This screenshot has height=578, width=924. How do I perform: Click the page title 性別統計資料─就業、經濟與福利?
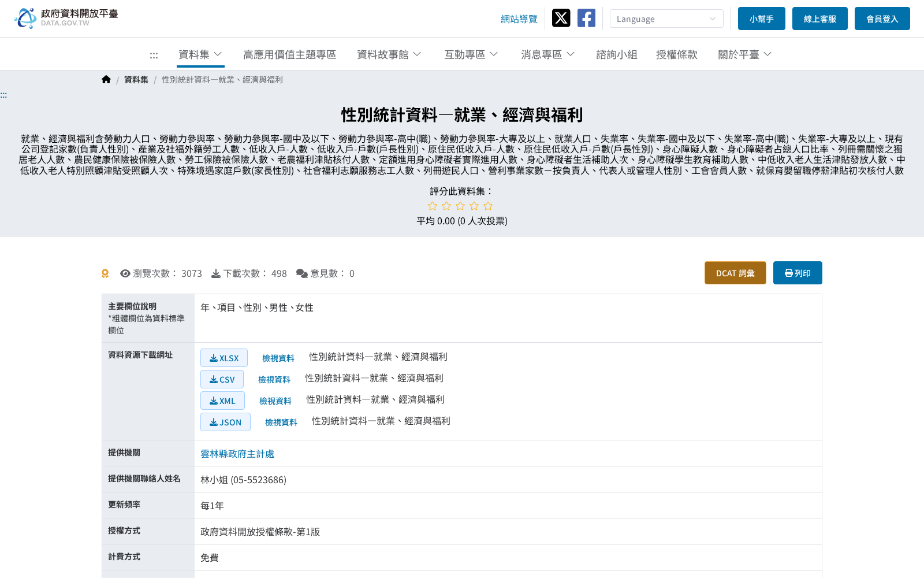(x=462, y=115)
